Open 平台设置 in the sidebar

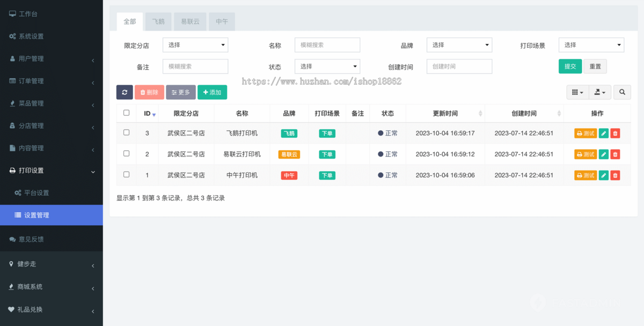36,193
